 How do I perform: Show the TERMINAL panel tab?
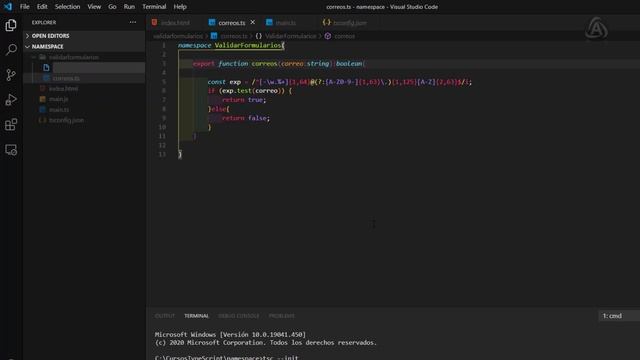tap(196, 316)
